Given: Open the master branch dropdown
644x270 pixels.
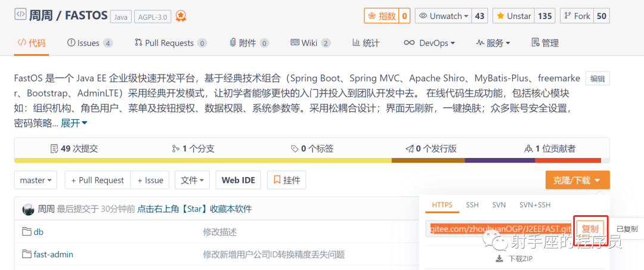Looking at the screenshot, I should (x=36, y=180).
